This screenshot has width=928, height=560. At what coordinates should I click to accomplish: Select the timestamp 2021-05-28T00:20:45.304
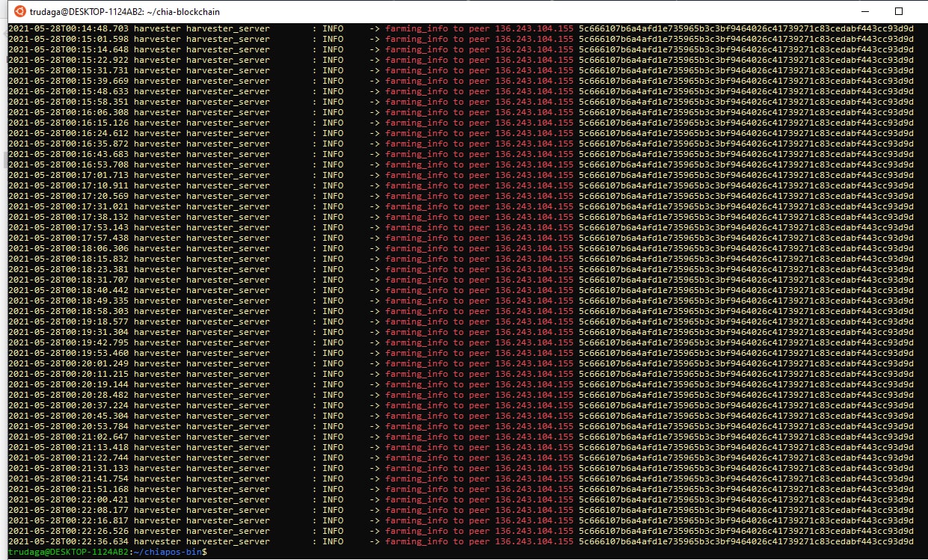(68, 416)
